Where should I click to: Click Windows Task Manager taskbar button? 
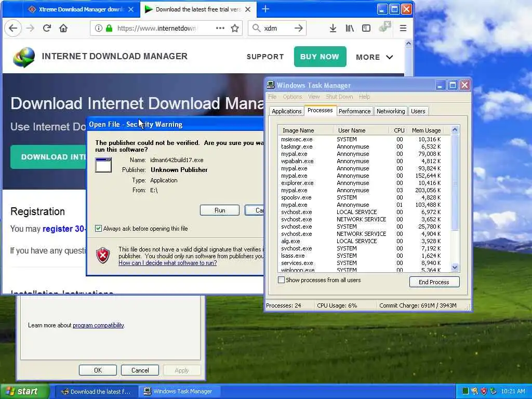pos(180,392)
